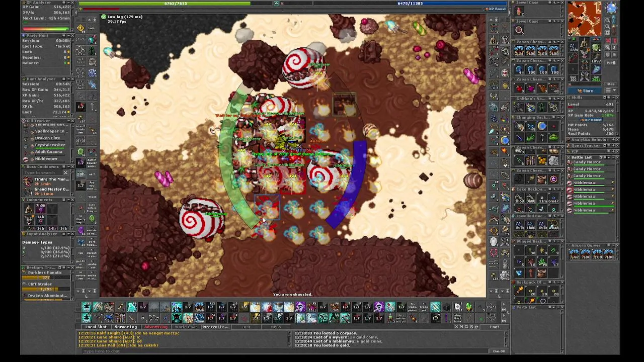This screenshot has width=644, height=362.
Task: Click the minimap compass globe
Action: pos(611,8)
